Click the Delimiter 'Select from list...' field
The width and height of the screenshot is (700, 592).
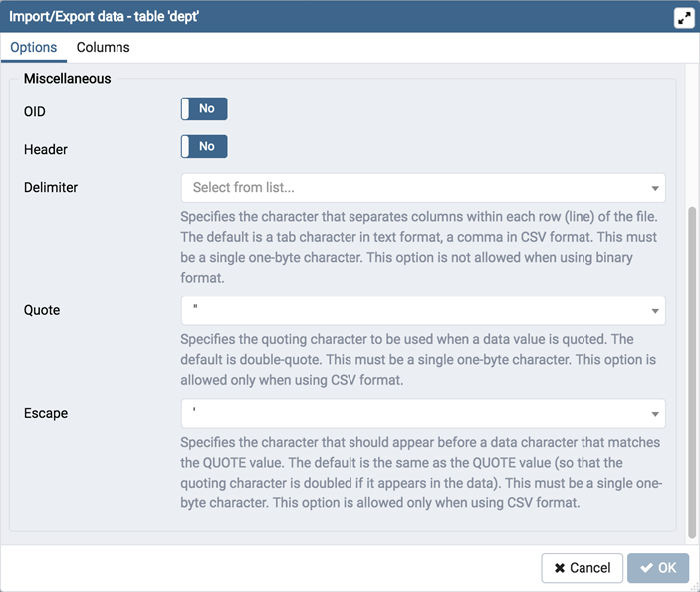413,188
